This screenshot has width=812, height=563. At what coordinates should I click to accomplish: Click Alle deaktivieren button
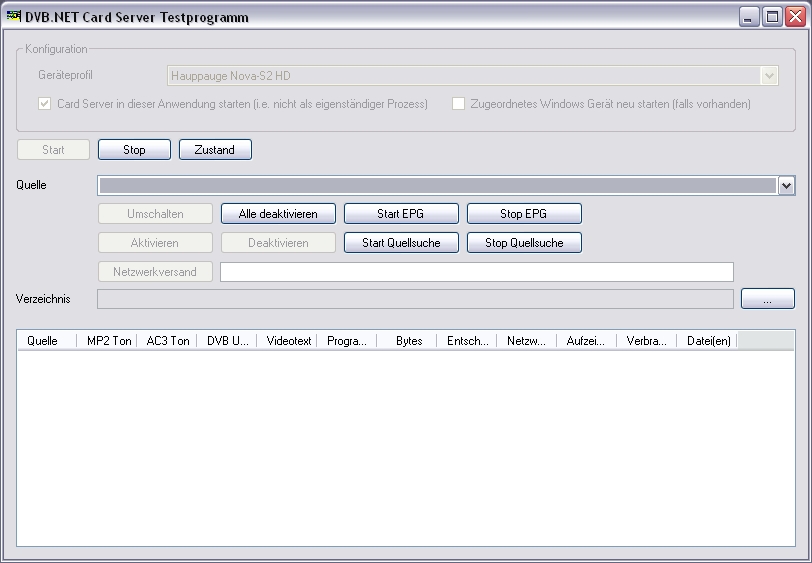pyautogui.click(x=278, y=214)
